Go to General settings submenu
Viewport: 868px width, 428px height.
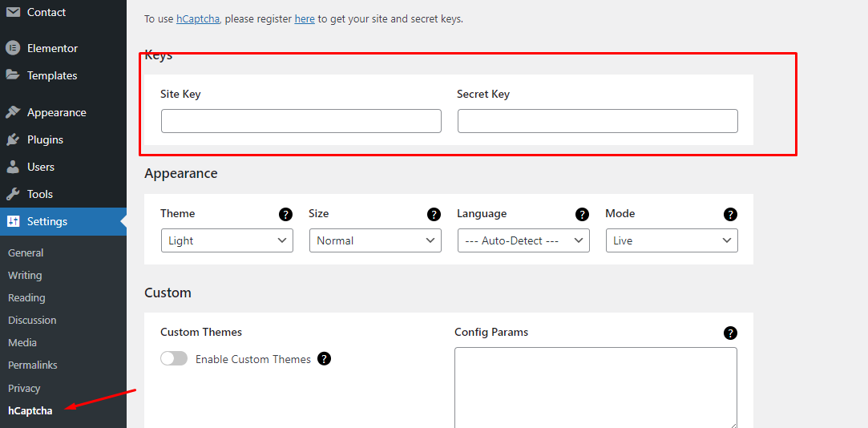point(26,252)
